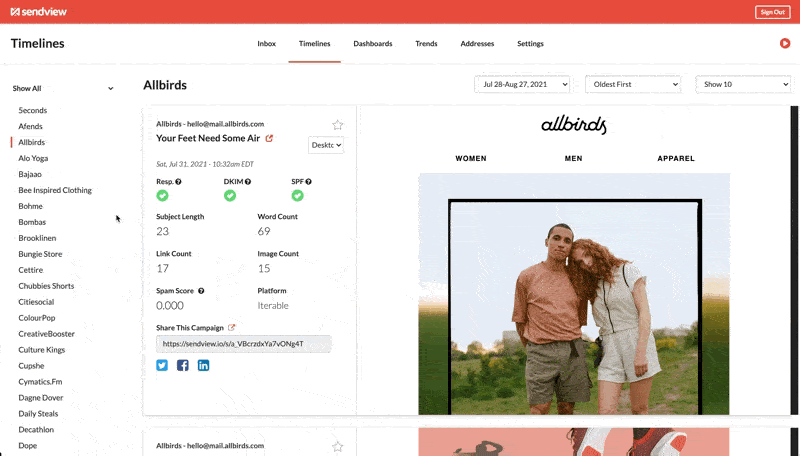Click the SPF help question icon
The height and width of the screenshot is (456, 800).
click(x=308, y=182)
